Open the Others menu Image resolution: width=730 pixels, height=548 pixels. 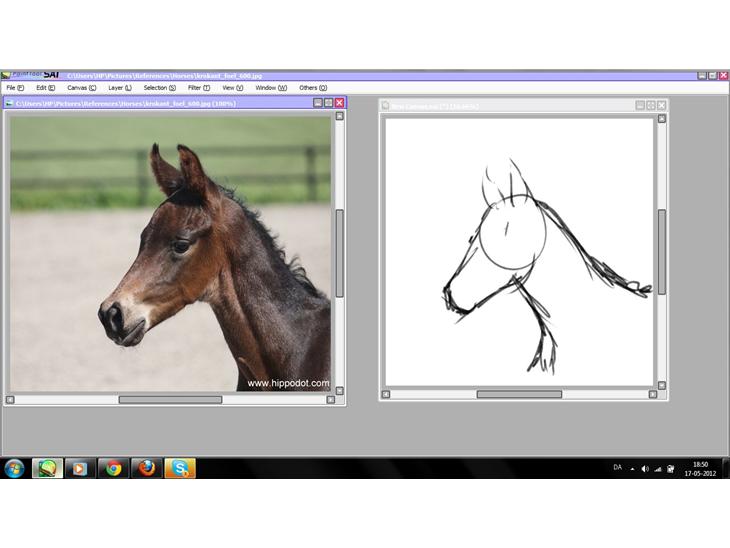coord(313,88)
